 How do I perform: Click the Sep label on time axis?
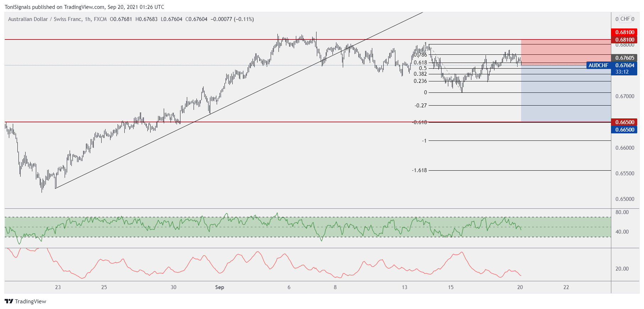(220, 287)
